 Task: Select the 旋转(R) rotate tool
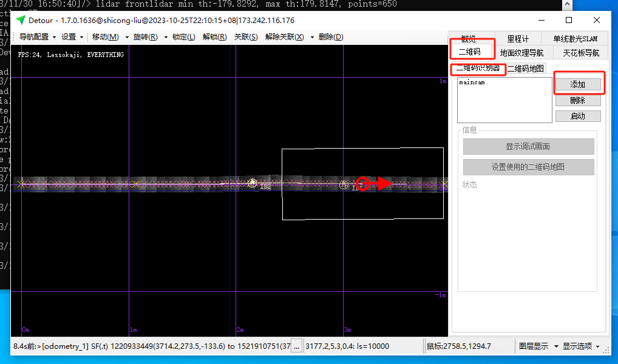[x=145, y=37]
